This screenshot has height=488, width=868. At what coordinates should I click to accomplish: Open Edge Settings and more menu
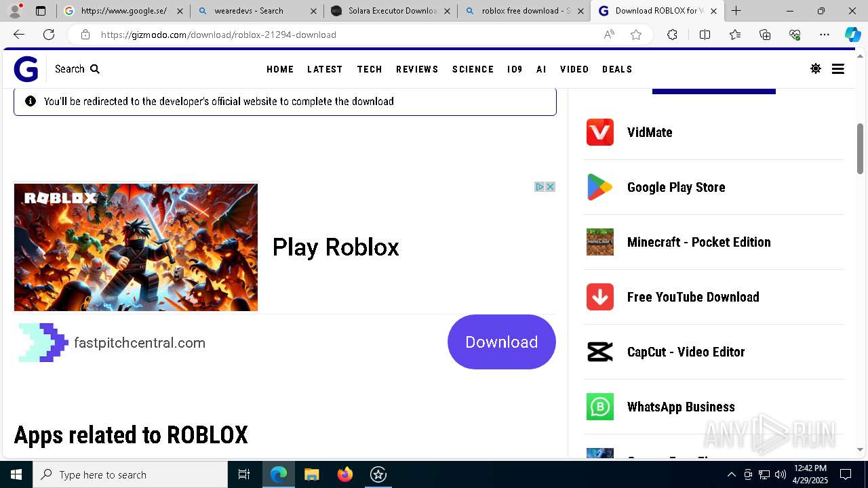825,35
